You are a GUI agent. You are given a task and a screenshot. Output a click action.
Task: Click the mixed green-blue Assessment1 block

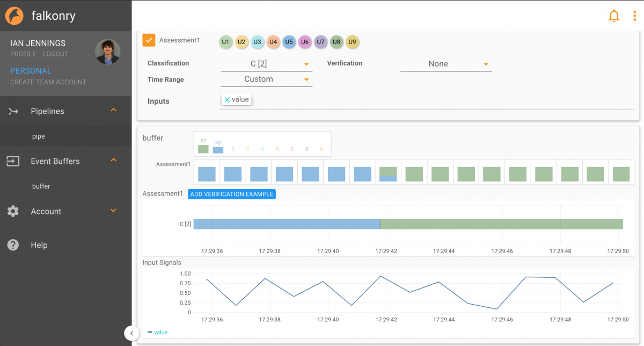(388, 174)
